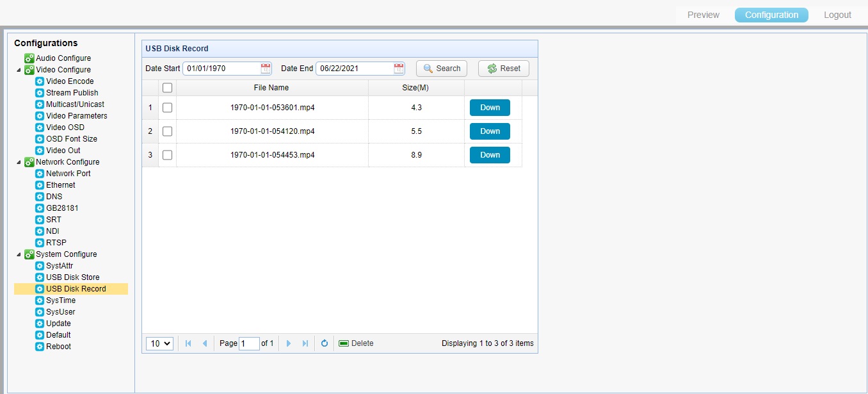The width and height of the screenshot is (868, 394).
Task: Click the page number input field
Action: click(x=249, y=343)
